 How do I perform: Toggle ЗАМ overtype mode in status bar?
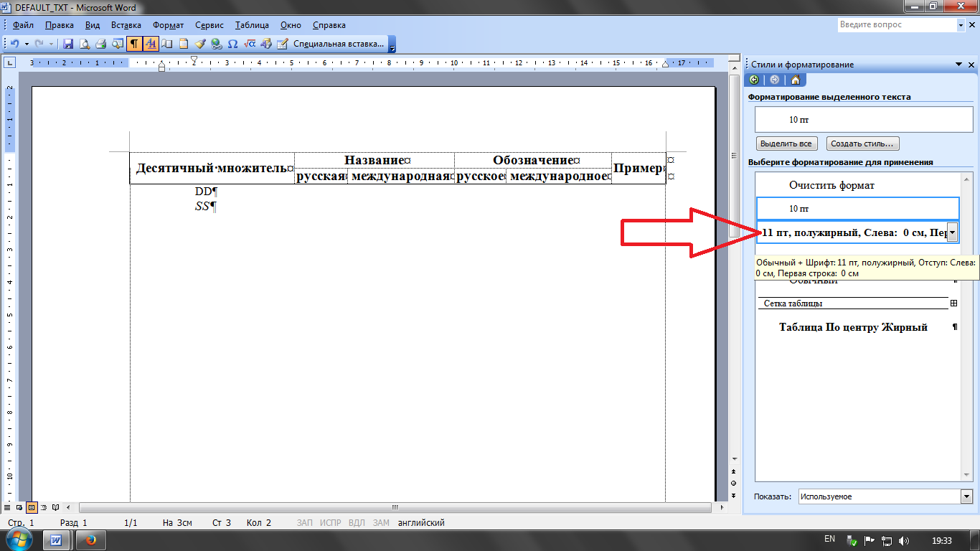click(x=382, y=523)
